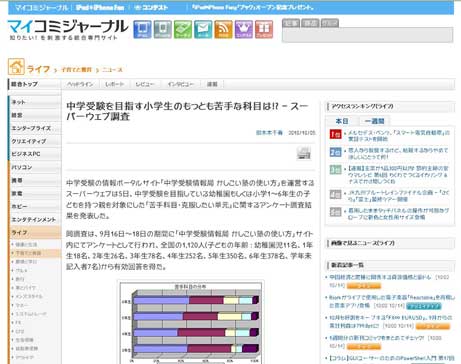Click the red gift present icon

264,29
